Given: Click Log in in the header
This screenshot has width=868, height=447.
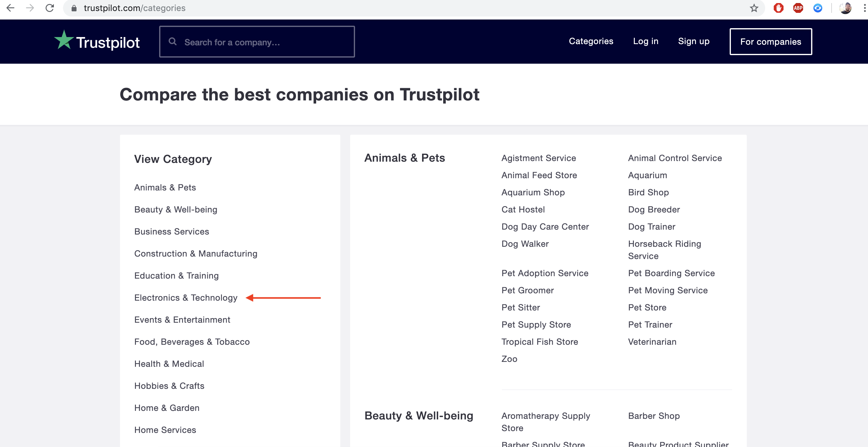Looking at the screenshot, I should click(645, 41).
